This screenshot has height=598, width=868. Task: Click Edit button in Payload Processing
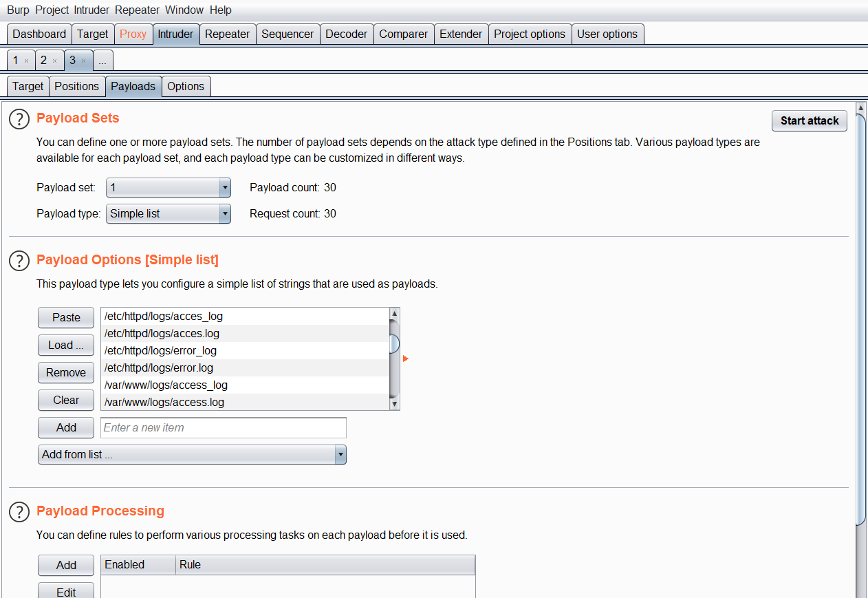coord(66,591)
